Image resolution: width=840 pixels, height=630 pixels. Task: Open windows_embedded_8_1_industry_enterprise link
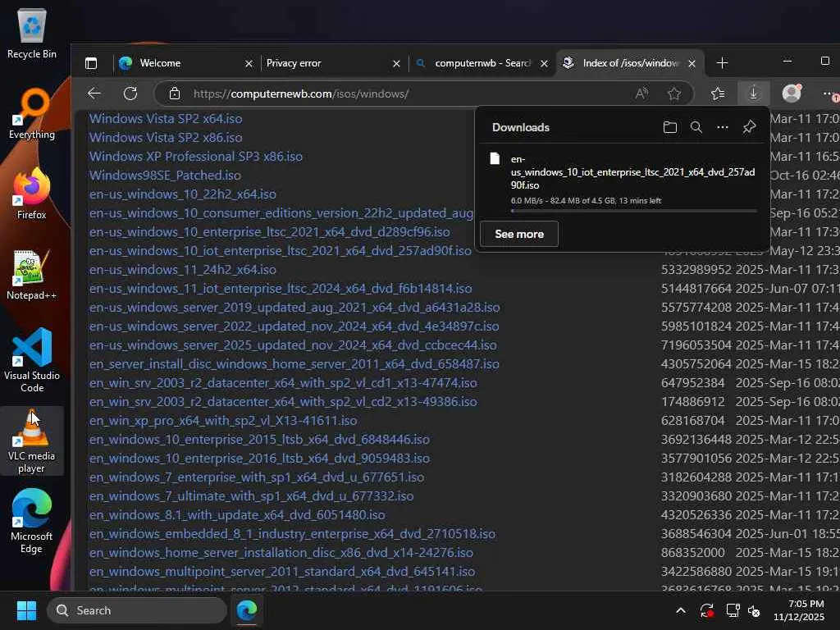[x=292, y=533]
